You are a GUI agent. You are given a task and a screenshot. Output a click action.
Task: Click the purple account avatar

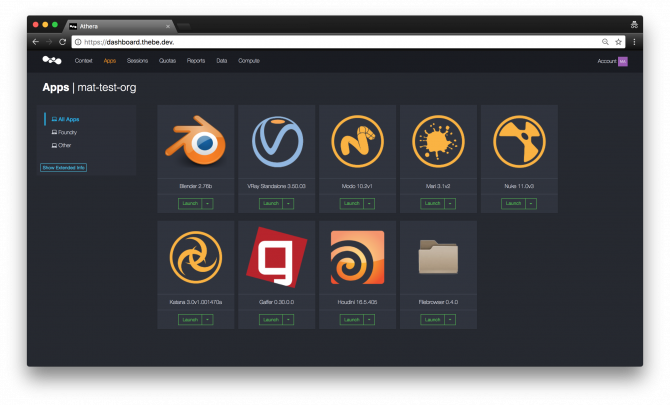coord(623,61)
